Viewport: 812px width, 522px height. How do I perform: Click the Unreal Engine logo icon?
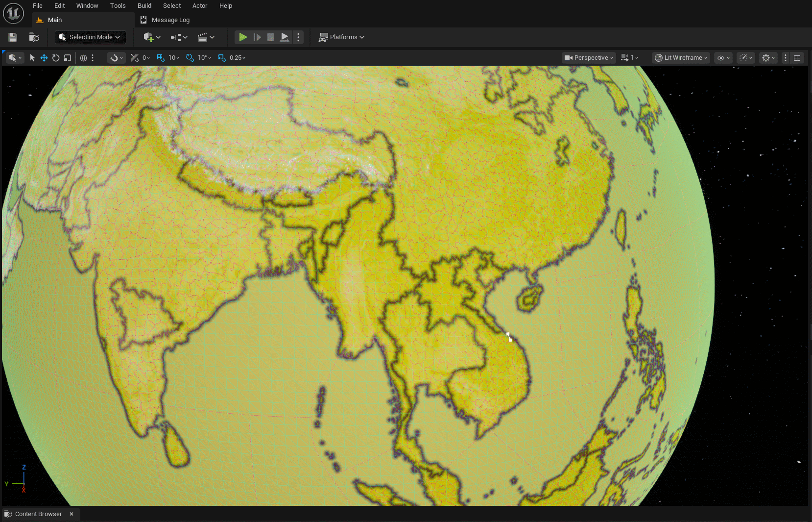coord(13,13)
